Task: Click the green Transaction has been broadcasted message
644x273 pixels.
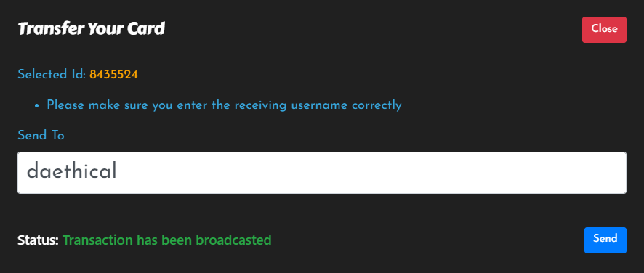Action: coord(167,240)
